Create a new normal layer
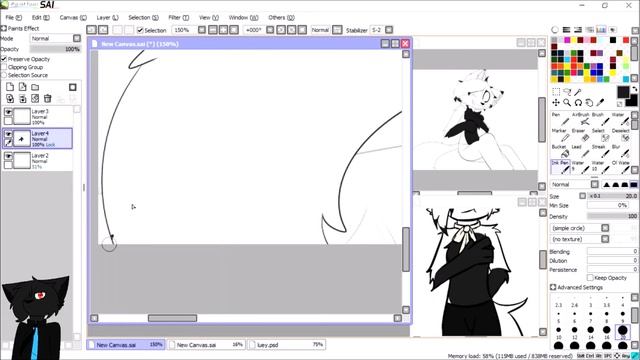This screenshot has width=640, height=360. (x=10, y=87)
